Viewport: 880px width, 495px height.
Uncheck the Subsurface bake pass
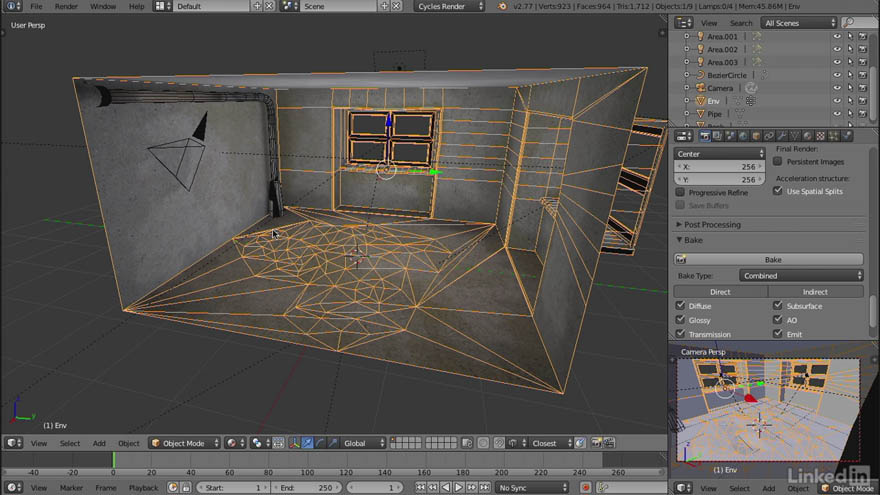coord(777,306)
